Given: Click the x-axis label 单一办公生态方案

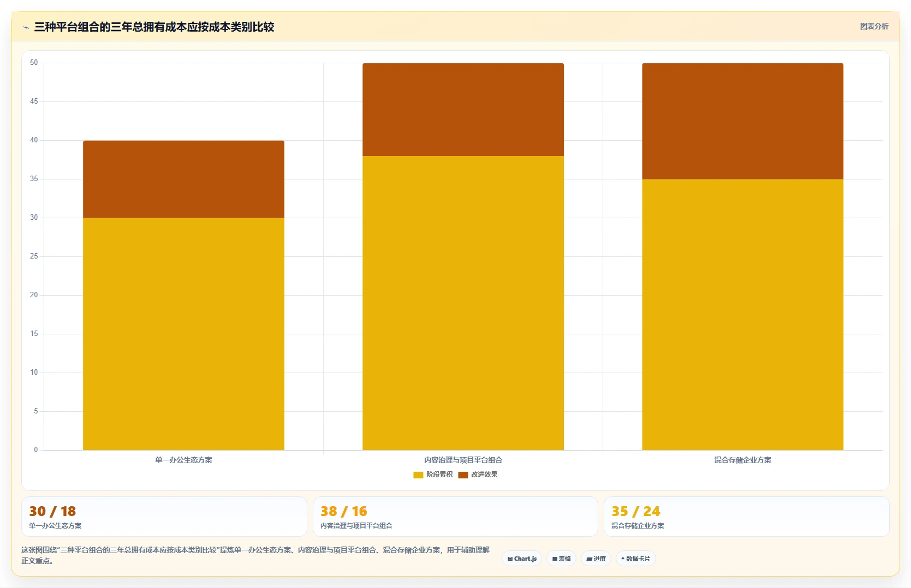Looking at the screenshot, I should click(183, 460).
